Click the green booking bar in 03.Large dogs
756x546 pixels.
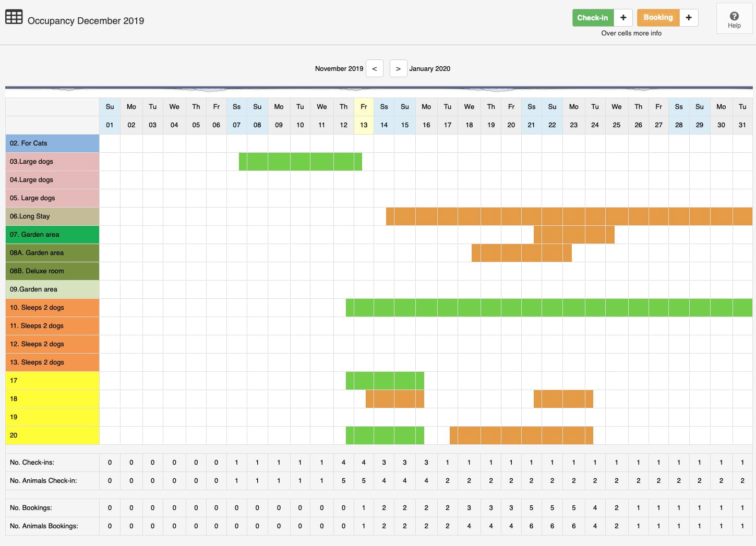pos(300,162)
